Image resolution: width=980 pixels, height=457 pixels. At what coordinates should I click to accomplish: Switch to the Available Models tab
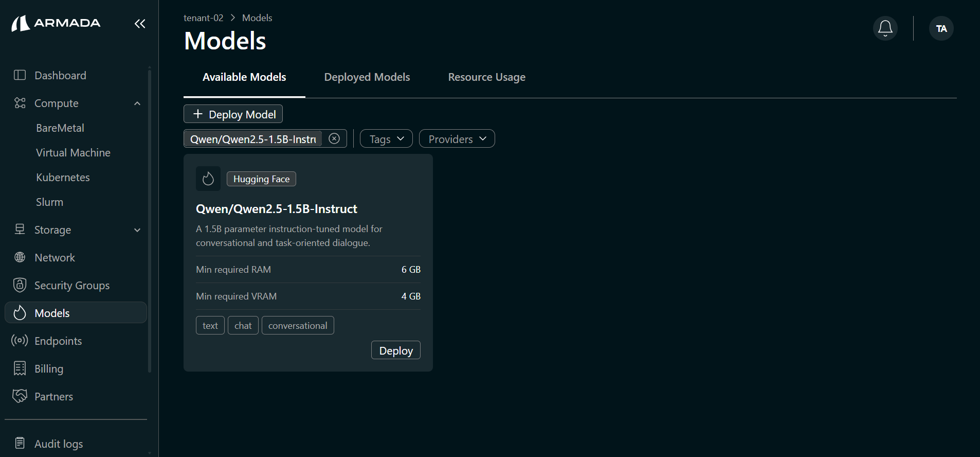(244, 77)
